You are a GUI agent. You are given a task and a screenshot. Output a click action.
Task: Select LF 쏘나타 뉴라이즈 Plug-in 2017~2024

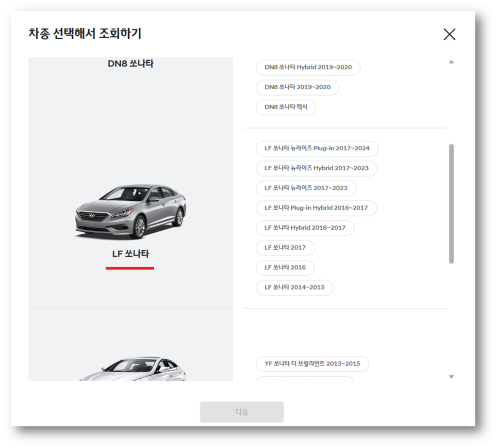point(317,148)
